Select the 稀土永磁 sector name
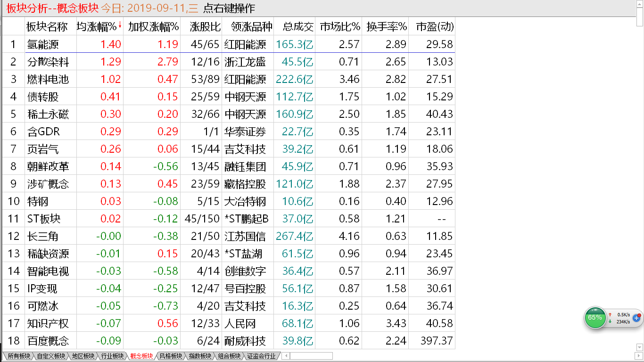This screenshot has width=644, height=362. coord(48,114)
